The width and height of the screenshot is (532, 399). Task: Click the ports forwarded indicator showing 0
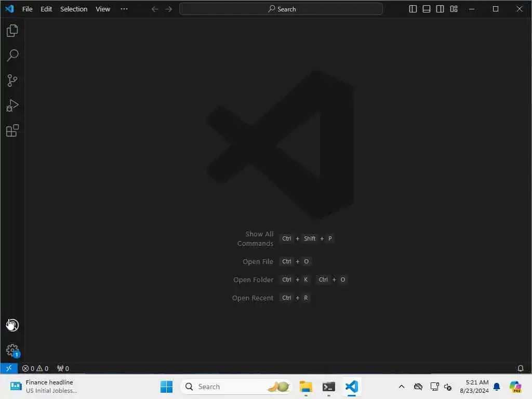point(63,368)
